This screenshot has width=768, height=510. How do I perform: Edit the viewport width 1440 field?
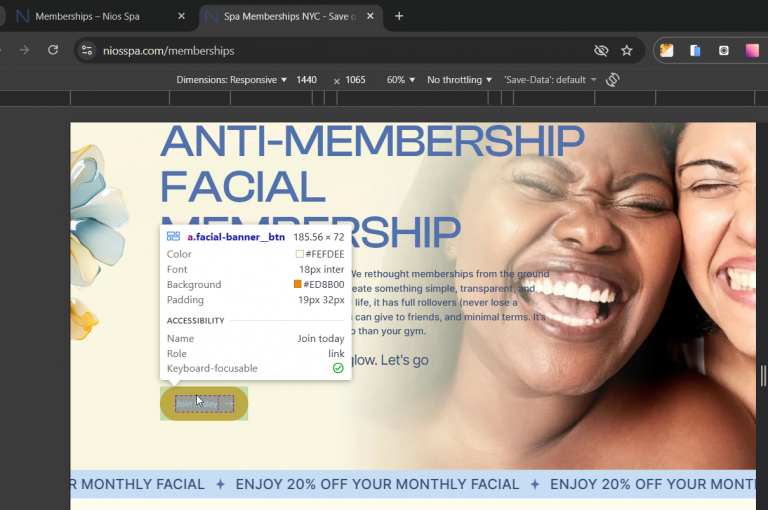point(307,80)
